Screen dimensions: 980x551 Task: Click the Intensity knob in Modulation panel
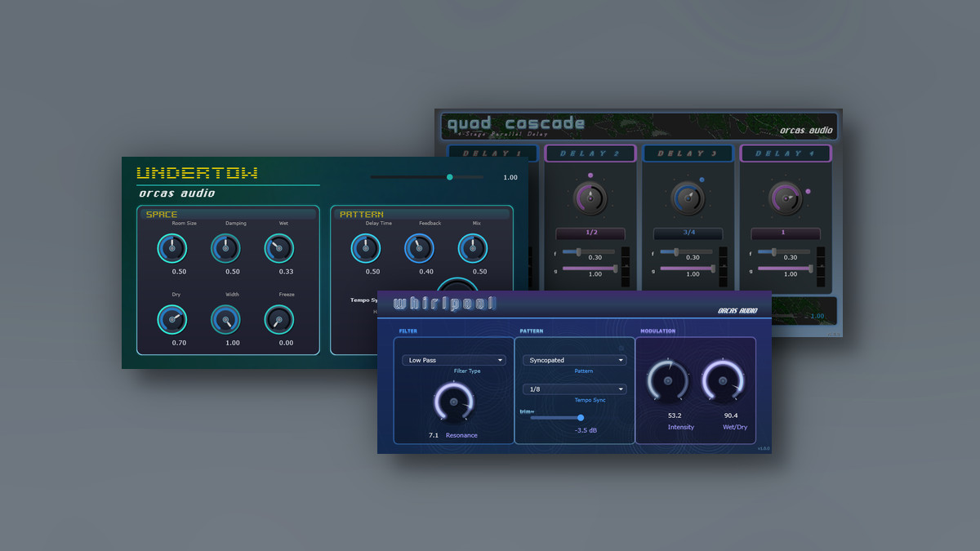(668, 381)
